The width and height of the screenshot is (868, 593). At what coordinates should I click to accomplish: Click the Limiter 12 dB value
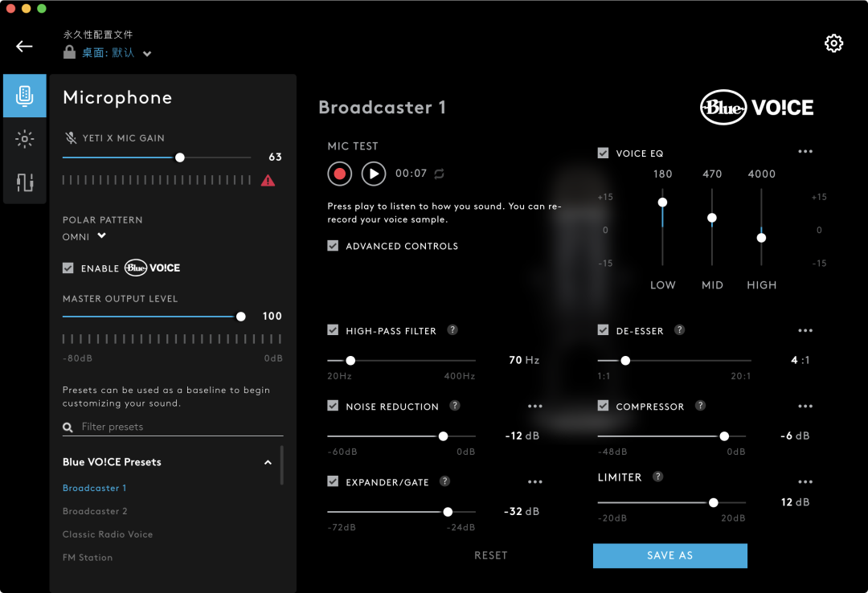(x=795, y=502)
